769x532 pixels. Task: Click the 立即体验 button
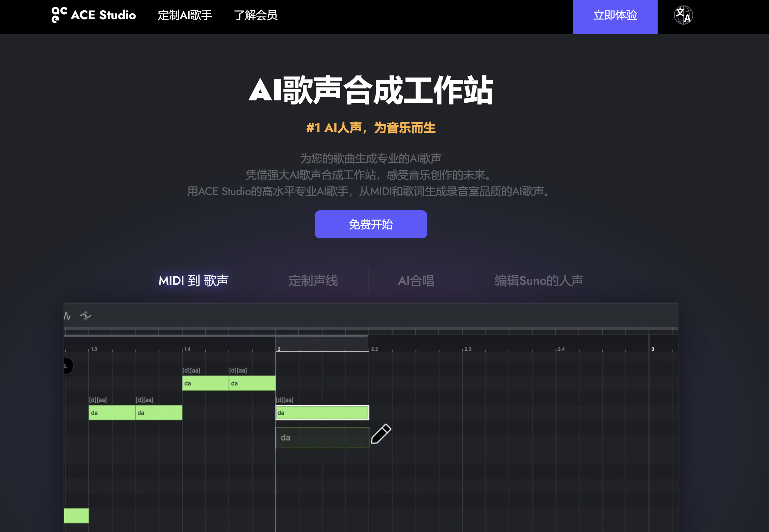point(615,16)
